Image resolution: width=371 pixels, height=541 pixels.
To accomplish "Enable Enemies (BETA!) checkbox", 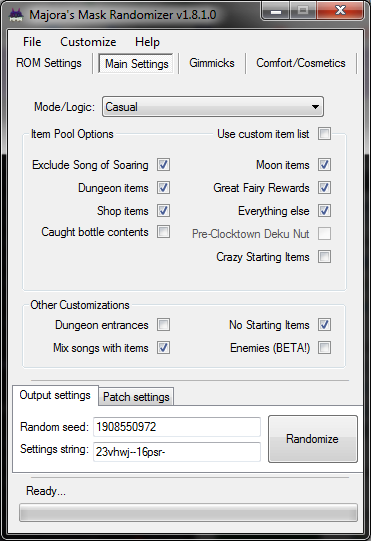I will tap(324, 347).
